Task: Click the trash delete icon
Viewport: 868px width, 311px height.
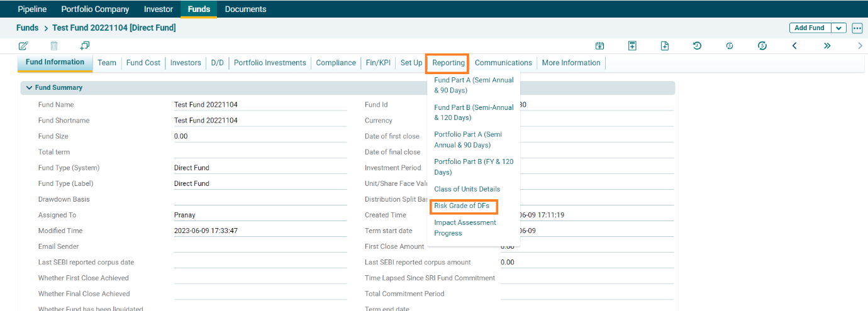Action: pyautogui.click(x=54, y=46)
